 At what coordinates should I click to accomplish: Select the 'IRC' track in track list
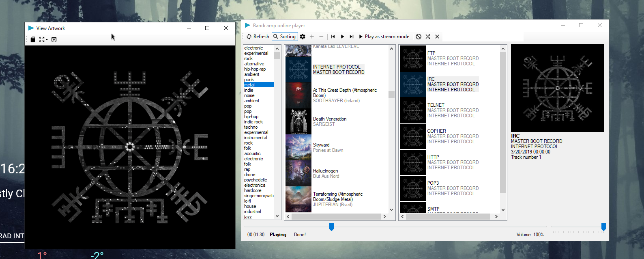pos(450,84)
